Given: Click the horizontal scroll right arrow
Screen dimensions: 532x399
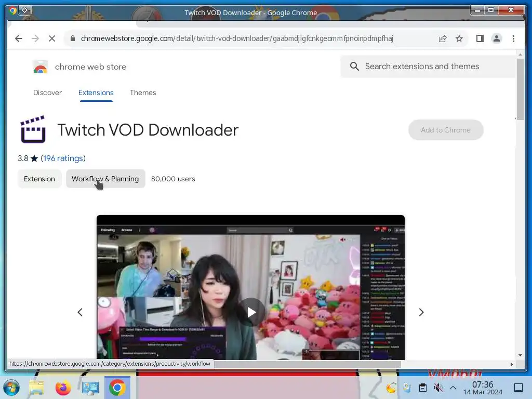Looking at the screenshot, I should click(x=512, y=364).
